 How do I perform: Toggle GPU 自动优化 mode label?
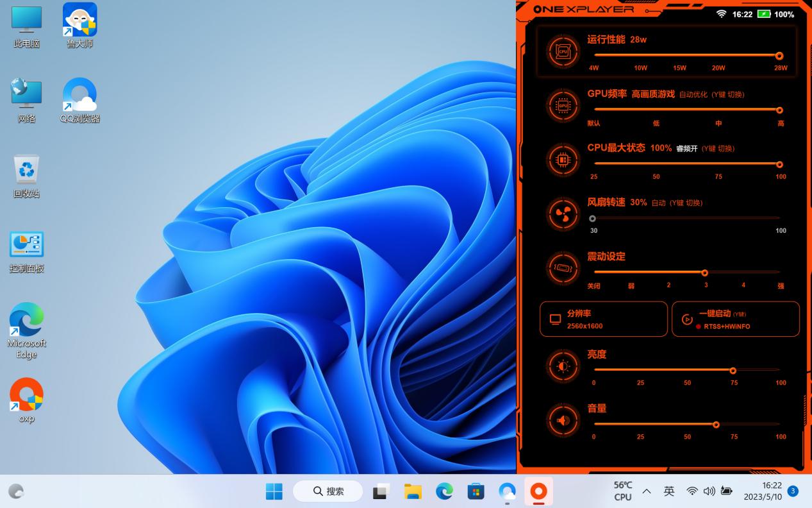click(693, 94)
